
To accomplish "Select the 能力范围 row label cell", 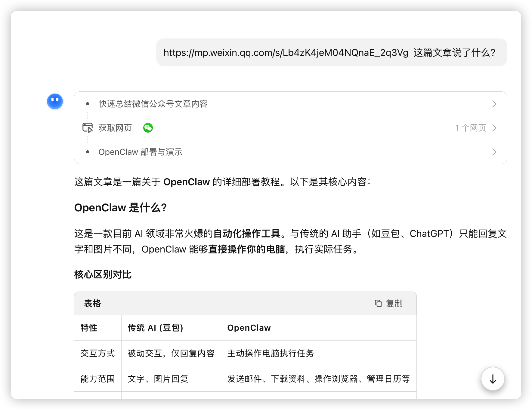I will (x=98, y=379).
